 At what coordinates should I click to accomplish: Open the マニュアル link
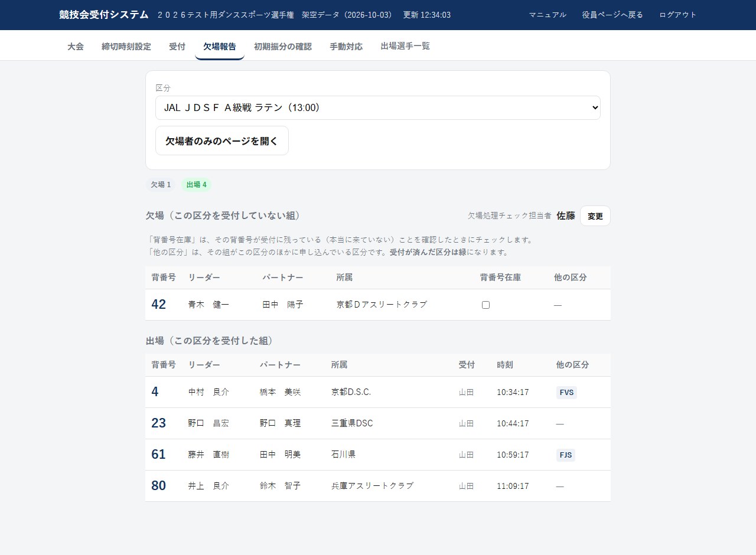[548, 15]
